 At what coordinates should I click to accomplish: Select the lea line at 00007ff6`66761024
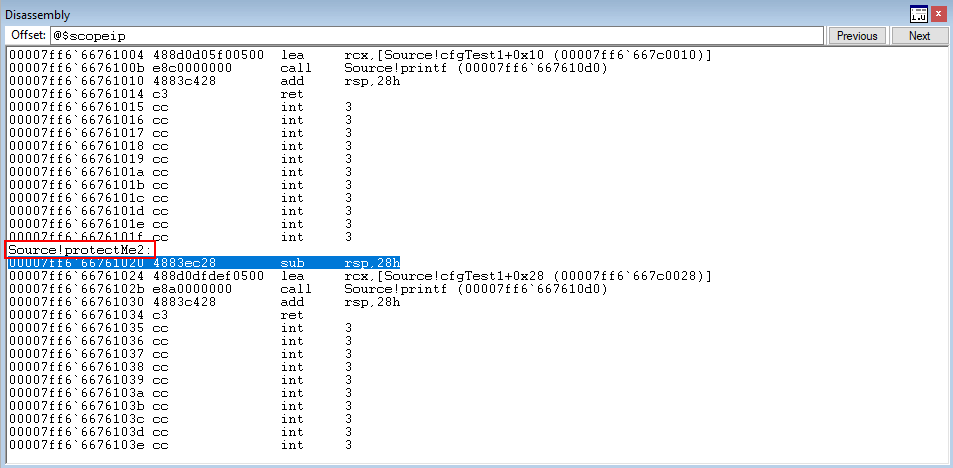[360, 276]
